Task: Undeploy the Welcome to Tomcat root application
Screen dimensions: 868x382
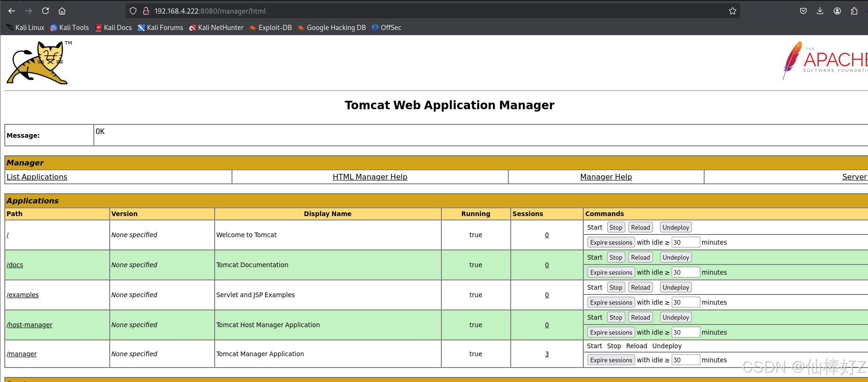Action: 676,227
